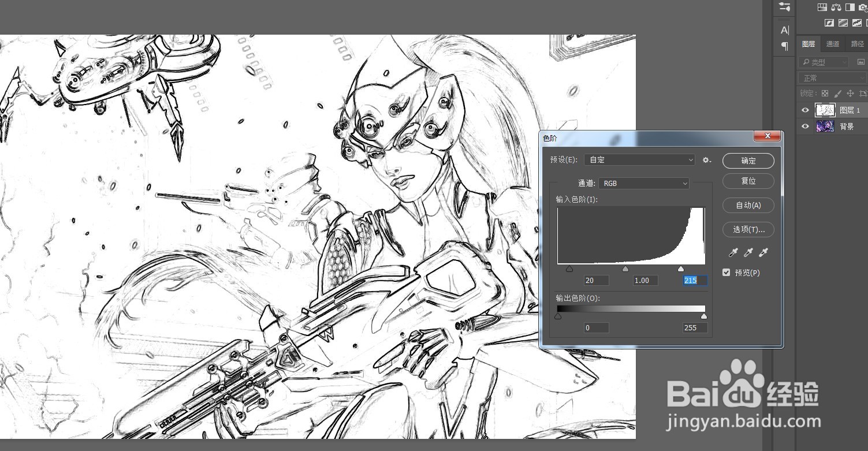Open the 通道 channel dropdown showing RGB

[644, 183]
